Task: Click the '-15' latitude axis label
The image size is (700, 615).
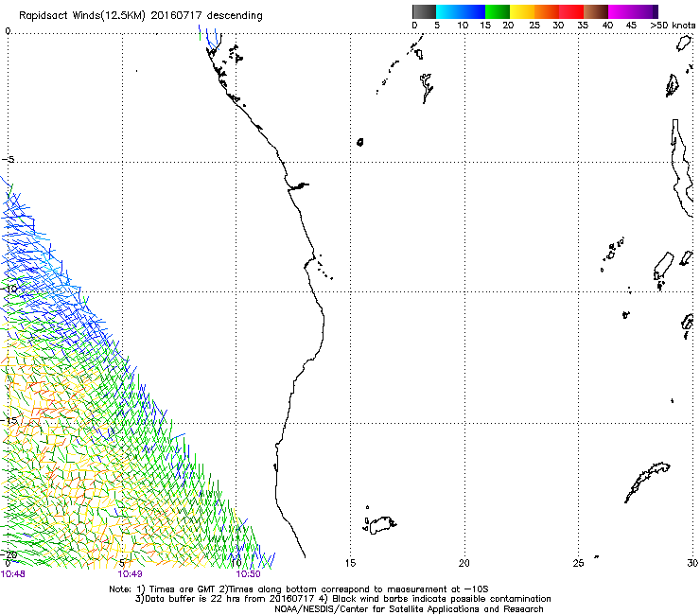Action: pos(9,420)
